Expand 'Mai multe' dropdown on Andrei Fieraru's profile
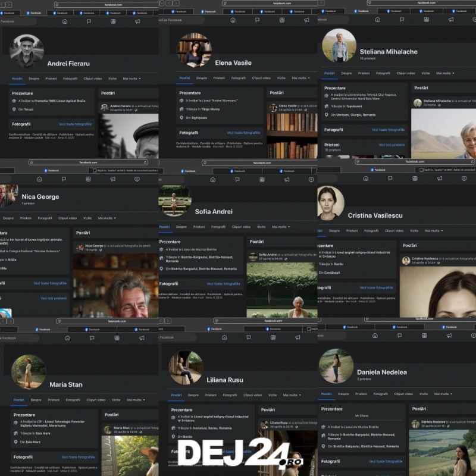 131,79
